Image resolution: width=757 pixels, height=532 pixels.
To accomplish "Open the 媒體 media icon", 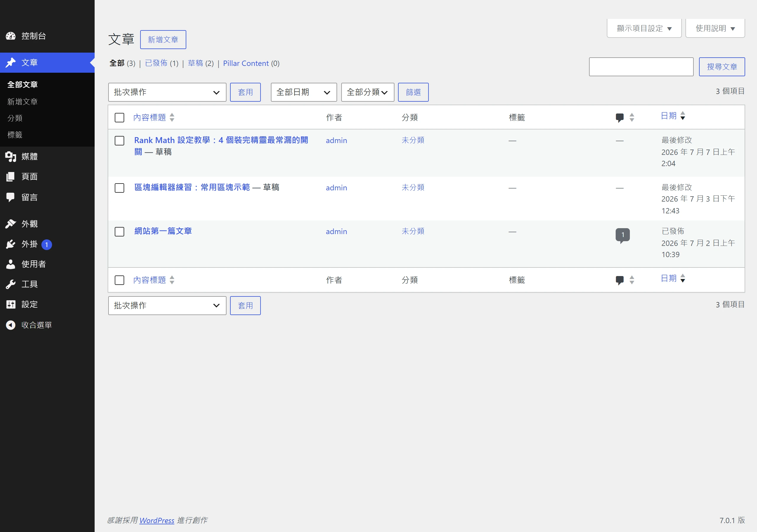I will (11, 157).
